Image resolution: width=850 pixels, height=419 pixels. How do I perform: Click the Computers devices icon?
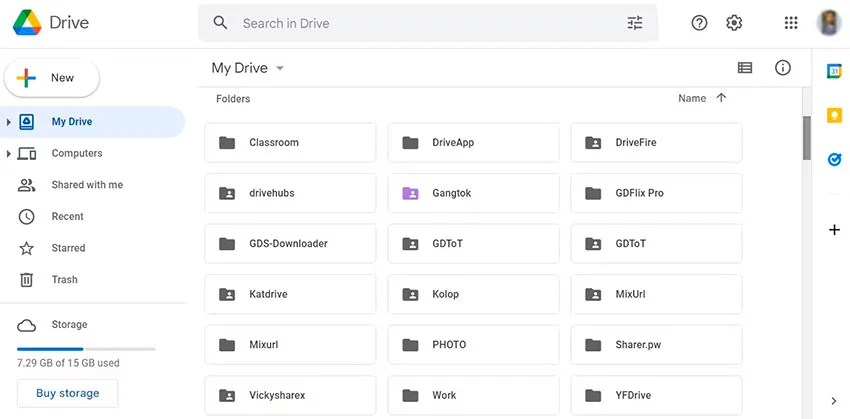27,153
